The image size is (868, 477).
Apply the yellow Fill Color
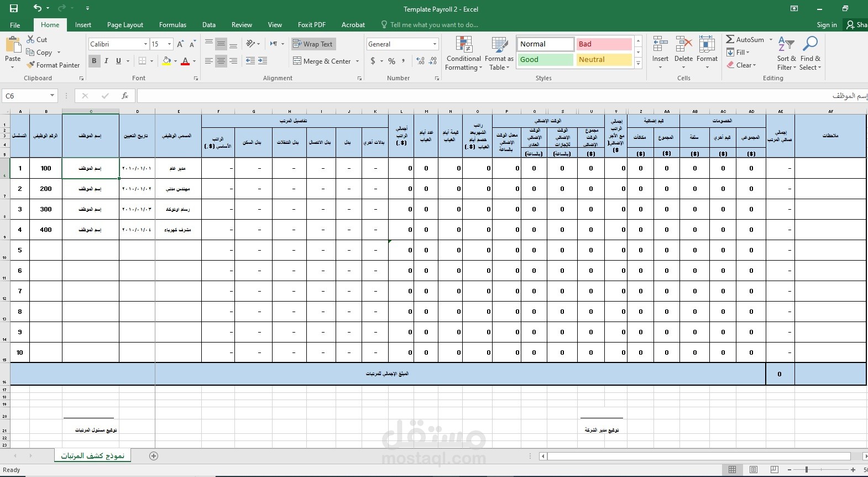point(166,61)
